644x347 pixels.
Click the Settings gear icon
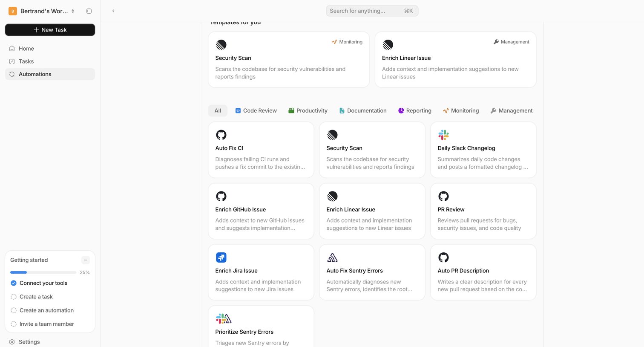pyautogui.click(x=12, y=342)
